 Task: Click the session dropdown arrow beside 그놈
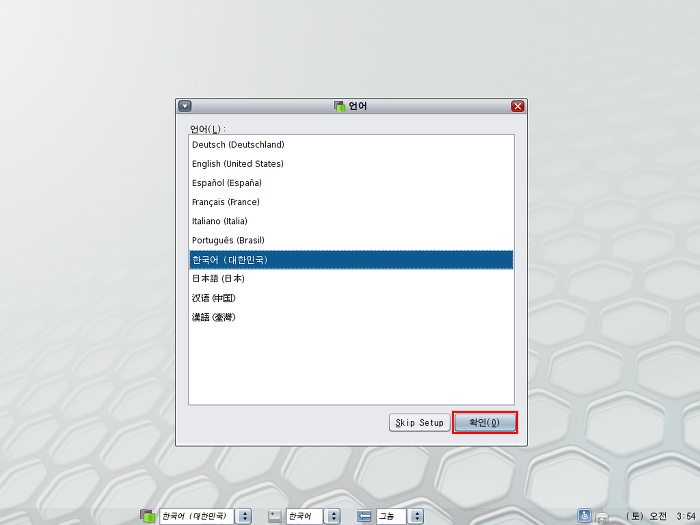point(416,517)
